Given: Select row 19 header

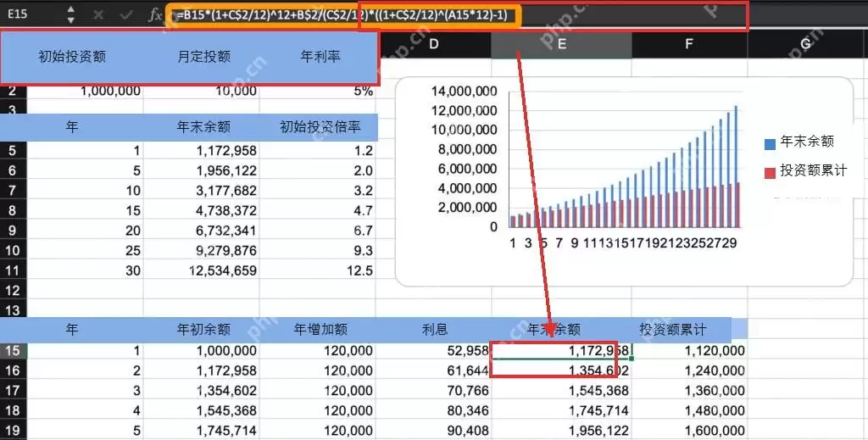Looking at the screenshot, I should (13, 430).
